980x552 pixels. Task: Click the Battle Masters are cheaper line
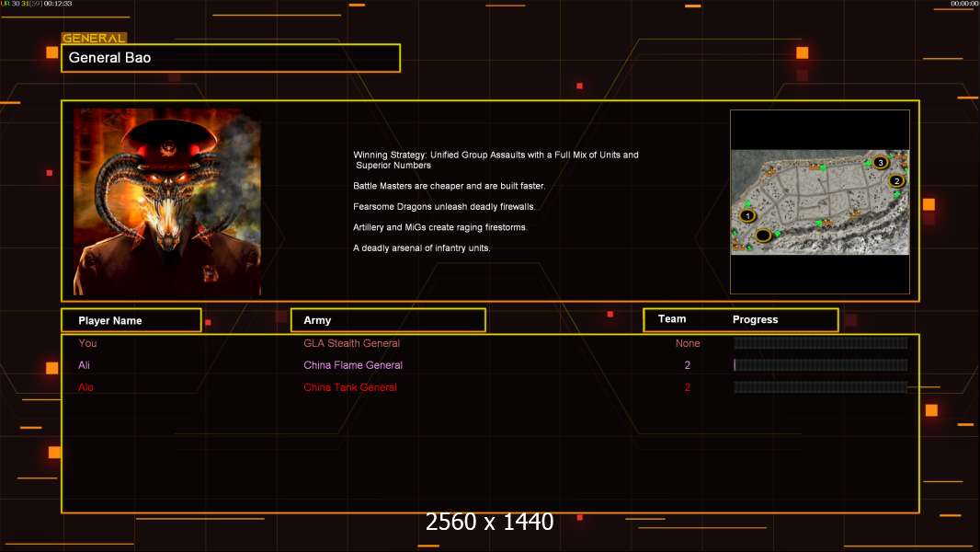pos(449,186)
